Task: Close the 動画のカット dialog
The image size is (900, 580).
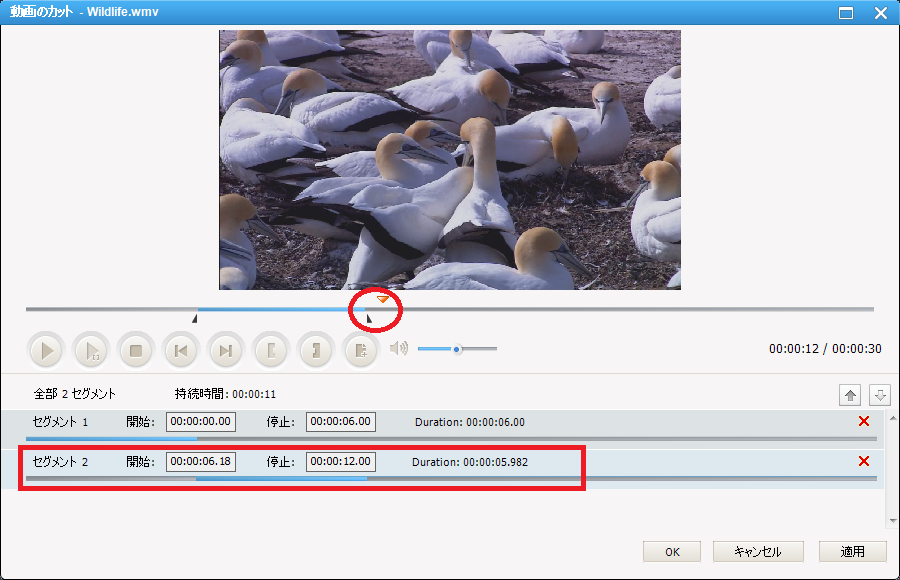Action: point(881,13)
